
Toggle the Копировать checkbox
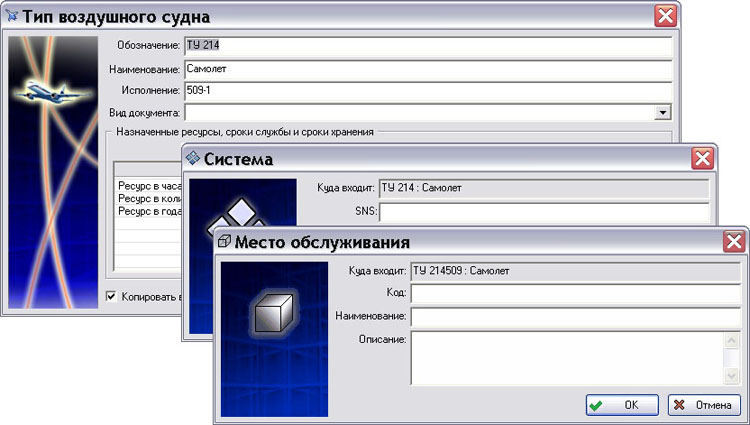pos(110,296)
